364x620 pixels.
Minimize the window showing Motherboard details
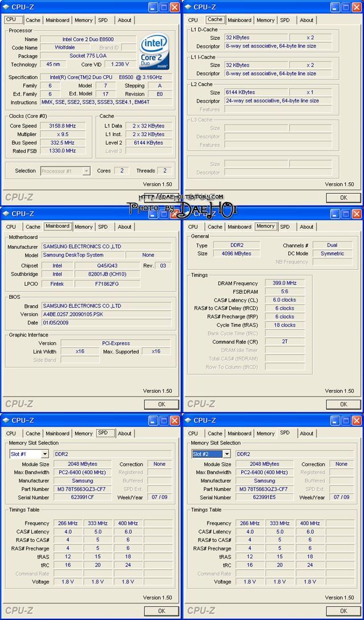click(x=153, y=214)
